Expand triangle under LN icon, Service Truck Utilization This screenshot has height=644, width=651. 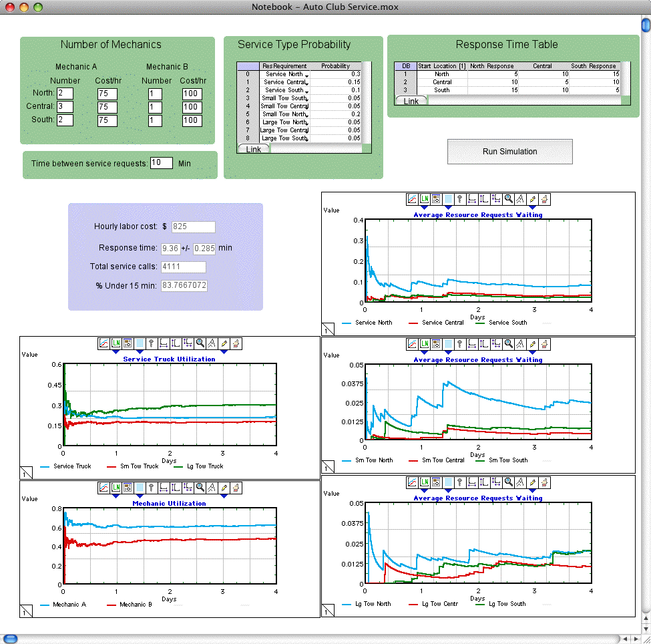click(x=116, y=351)
